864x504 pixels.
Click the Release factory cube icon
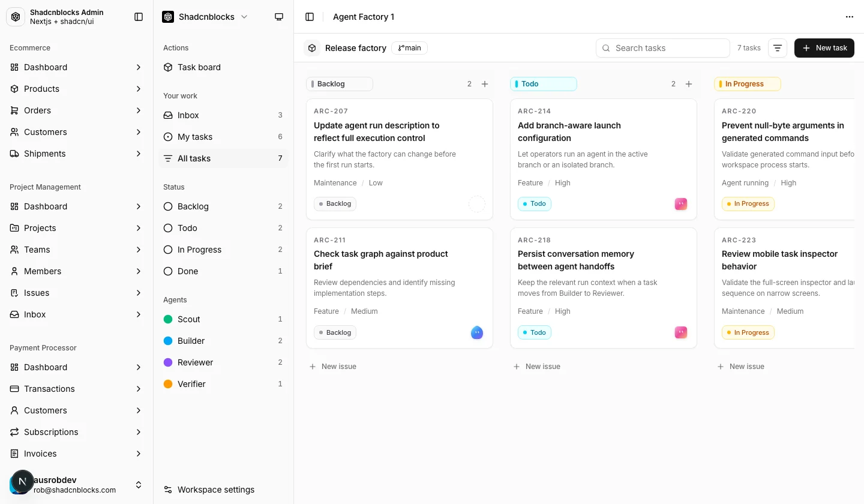(x=312, y=48)
